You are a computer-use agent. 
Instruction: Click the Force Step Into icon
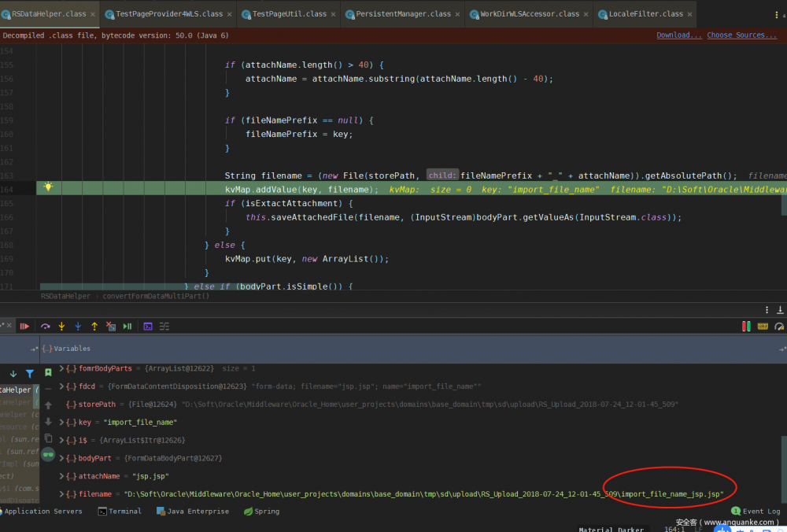(78, 326)
